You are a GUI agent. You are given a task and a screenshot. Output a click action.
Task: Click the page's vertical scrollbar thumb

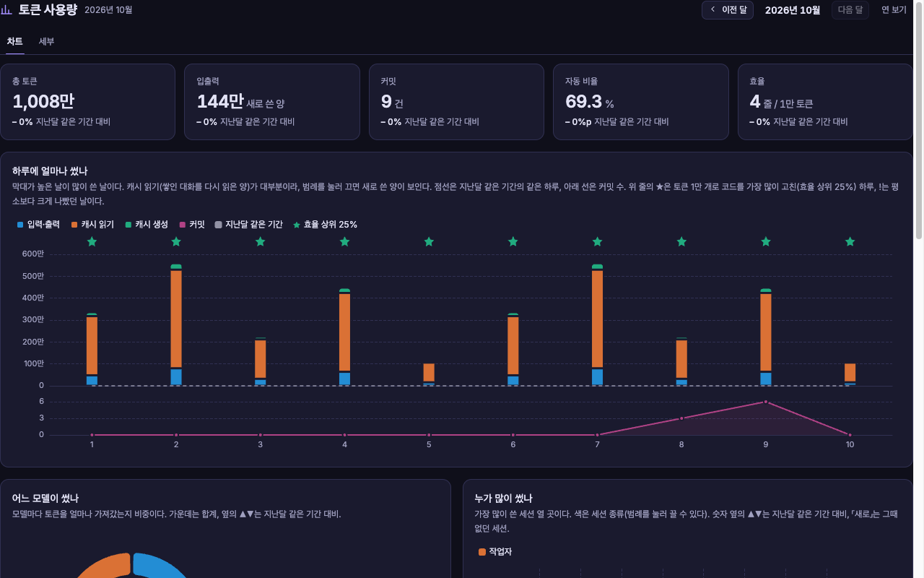[919, 119]
